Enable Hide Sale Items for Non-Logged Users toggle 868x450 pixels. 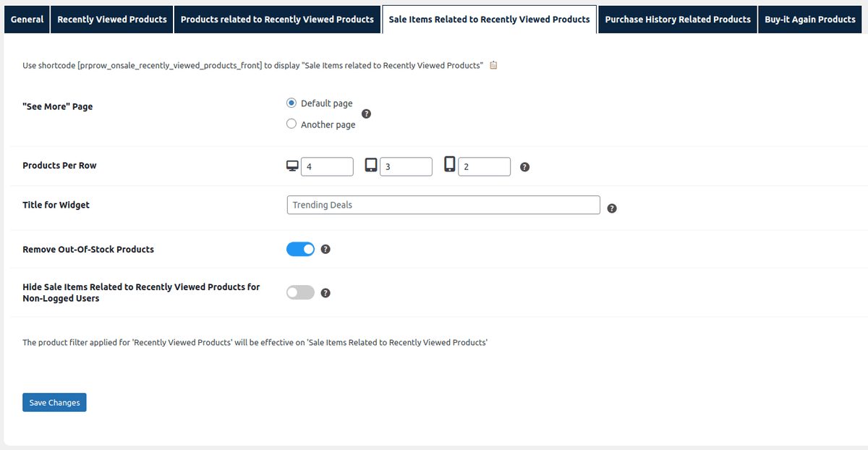(x=301, y=292)
